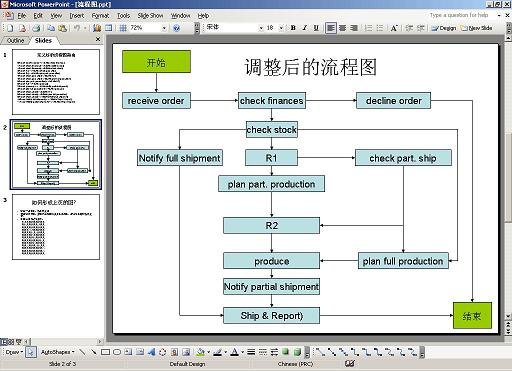Viewport: 512px width, 371px height.
Task: Open the Font Color dropdown arrow
Action: (242, 352)
